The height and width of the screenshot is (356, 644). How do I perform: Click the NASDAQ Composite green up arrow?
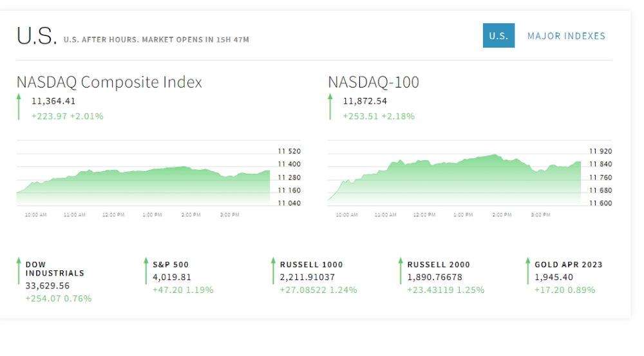tap(19, 107)
